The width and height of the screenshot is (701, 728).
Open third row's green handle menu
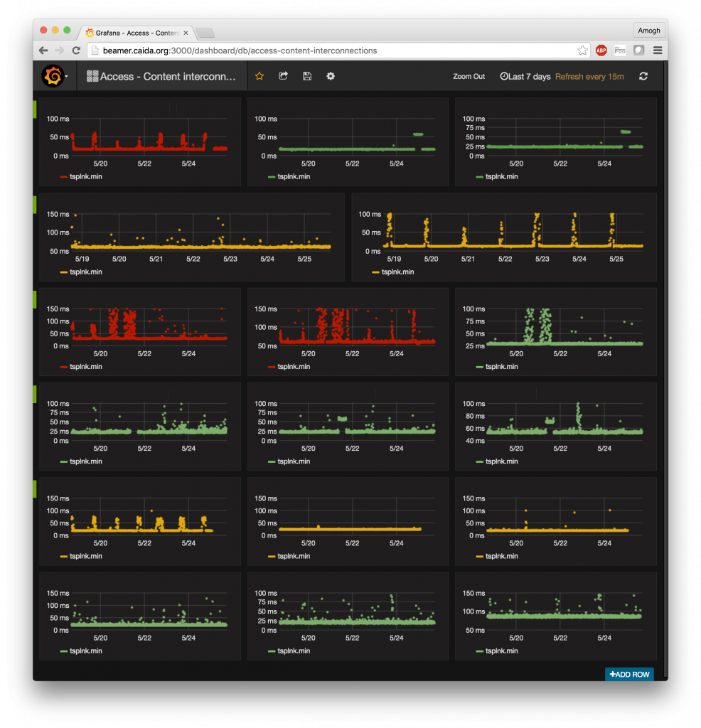[35, 299]
